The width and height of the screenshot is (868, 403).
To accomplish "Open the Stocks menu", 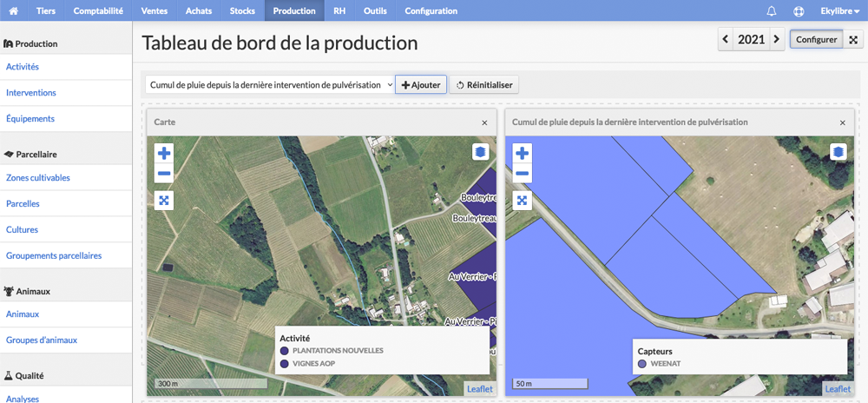I will [x=242, y=10].
